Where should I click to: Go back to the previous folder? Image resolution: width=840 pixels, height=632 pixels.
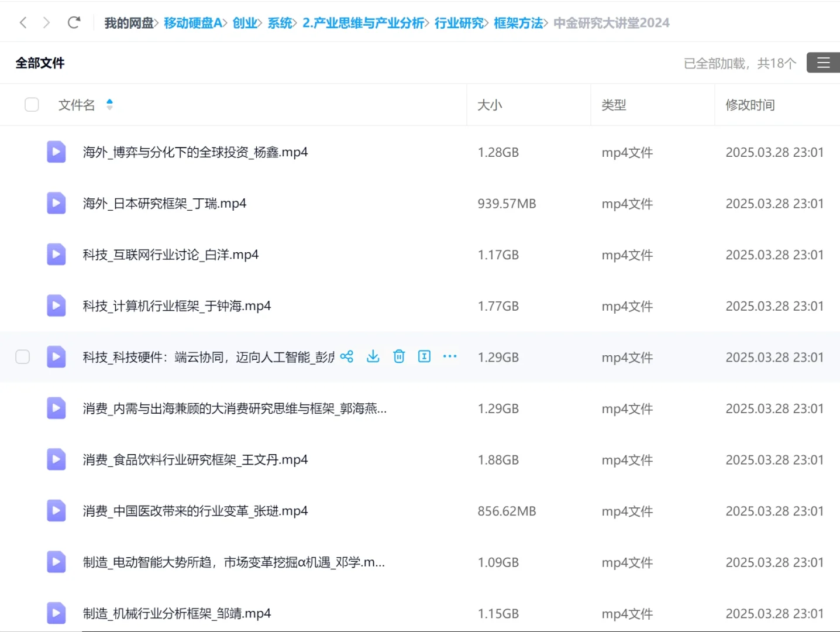point(23,23)
